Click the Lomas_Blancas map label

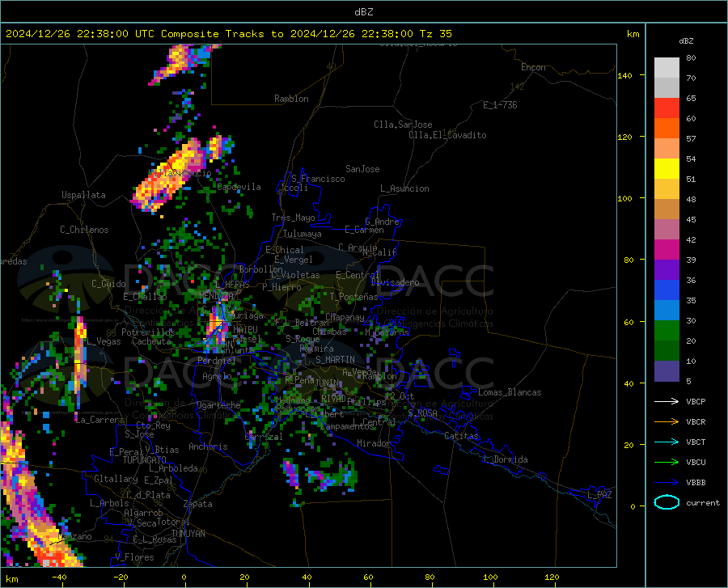(x=510, y=392)
